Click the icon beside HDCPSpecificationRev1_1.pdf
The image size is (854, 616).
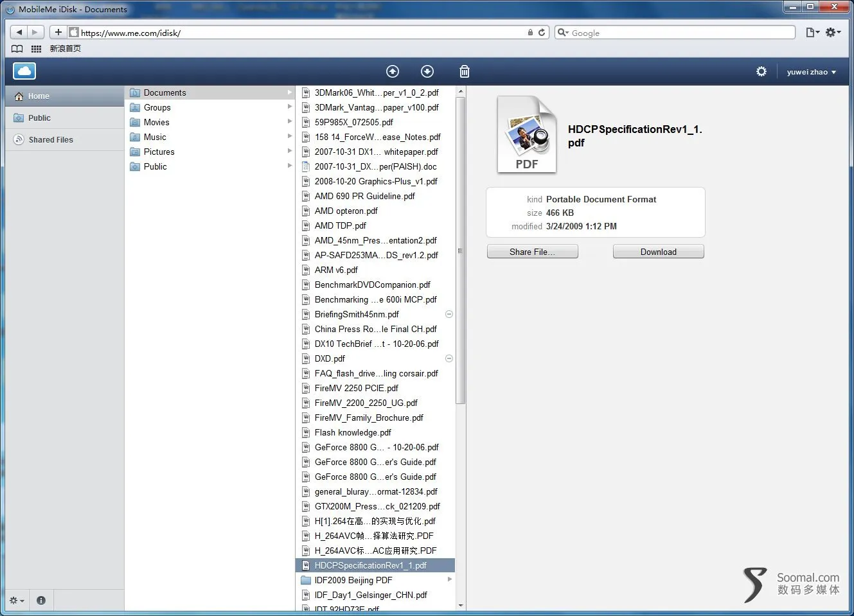pyautogui.click(x=306, y=565)
